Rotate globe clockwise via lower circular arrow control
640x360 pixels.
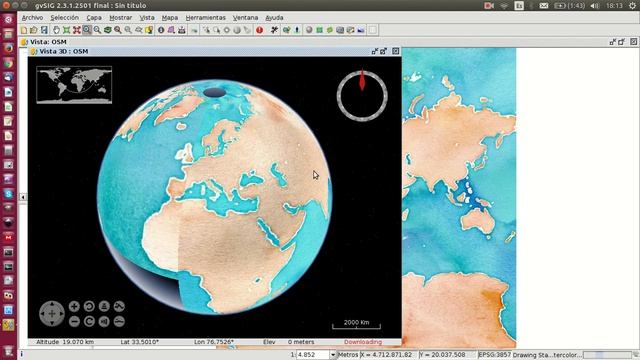(x=89, y=322)
